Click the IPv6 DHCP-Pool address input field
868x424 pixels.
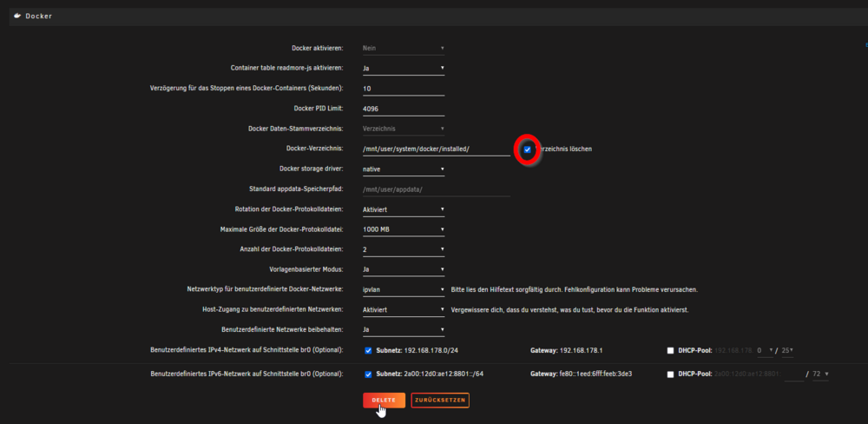pyautogui.click(x=794, y=374)
